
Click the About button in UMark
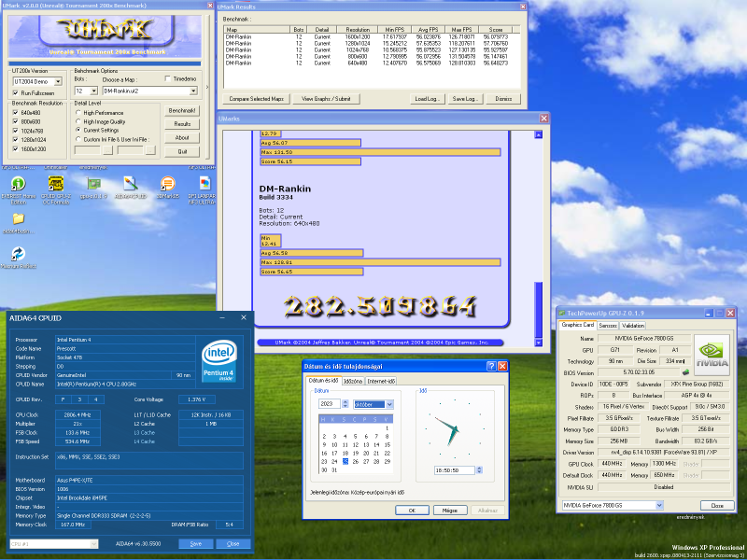pyautogui.click(x=182, y=137)
